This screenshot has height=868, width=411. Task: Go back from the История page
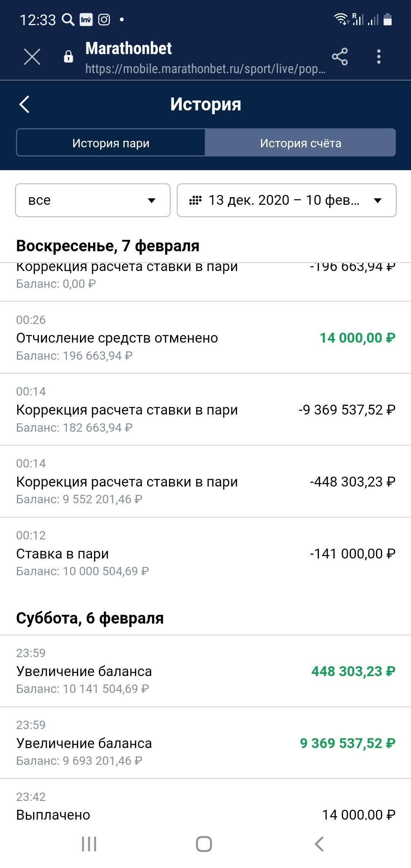click(x=24, y=104)
